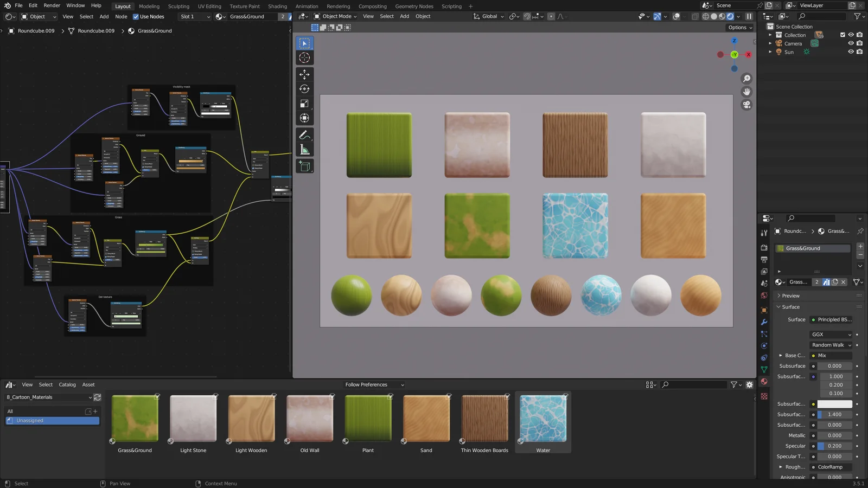Open the Follow Preferences dropdown
The image size is (868, 488).
(374, 384)
